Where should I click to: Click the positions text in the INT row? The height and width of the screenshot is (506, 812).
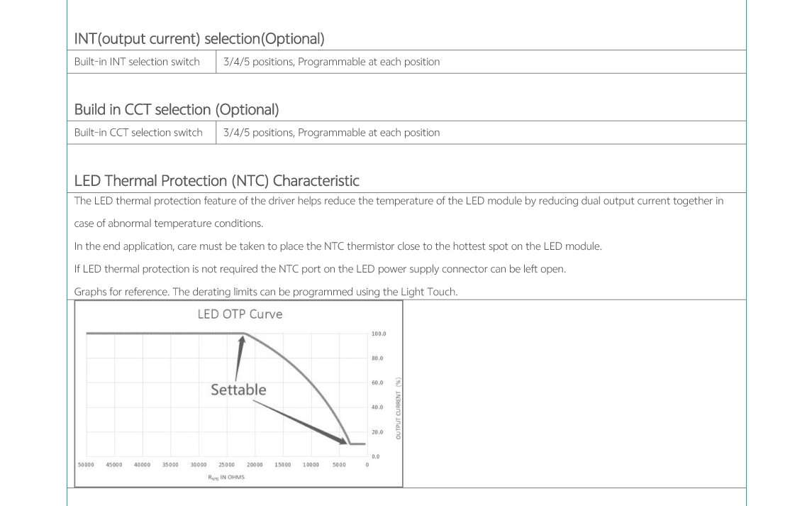point(331,62)
